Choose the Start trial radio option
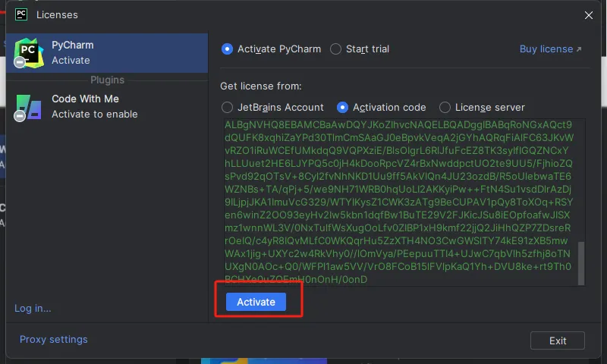Image resolution: width=607 pixels, height=364 pixels. 336,49
